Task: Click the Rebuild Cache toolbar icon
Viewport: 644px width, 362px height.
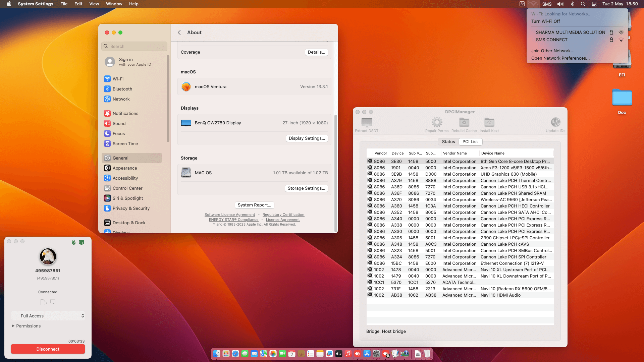Action: click(x=464, y=122)
